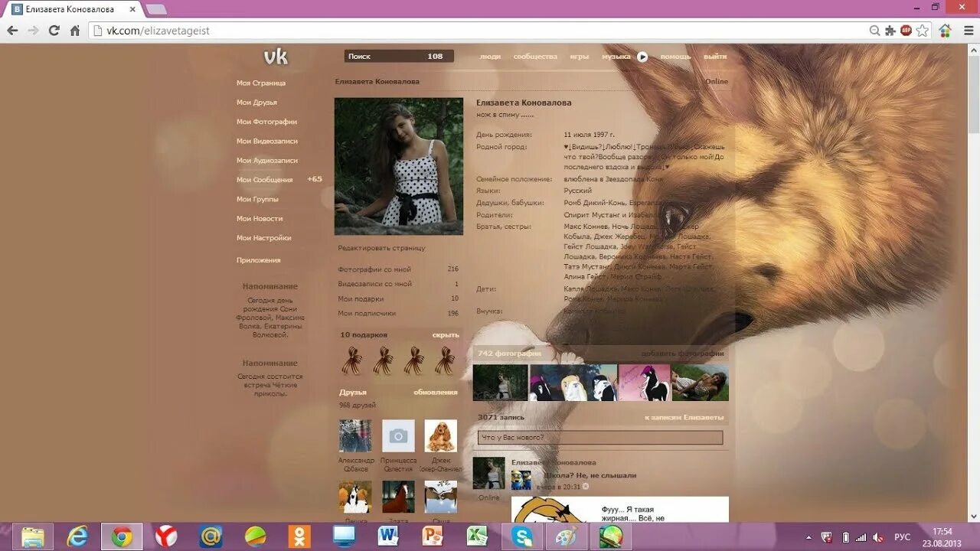Screen dimensions: 980x551
Task: Play music with header play button
Action: 642,57
